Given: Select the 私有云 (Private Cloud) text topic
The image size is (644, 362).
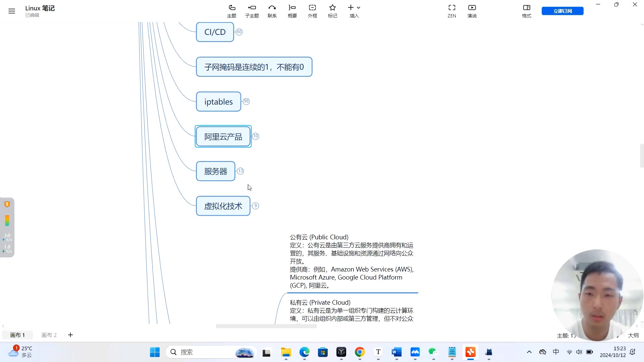Looking at the screenshot, I should point(352,311).
